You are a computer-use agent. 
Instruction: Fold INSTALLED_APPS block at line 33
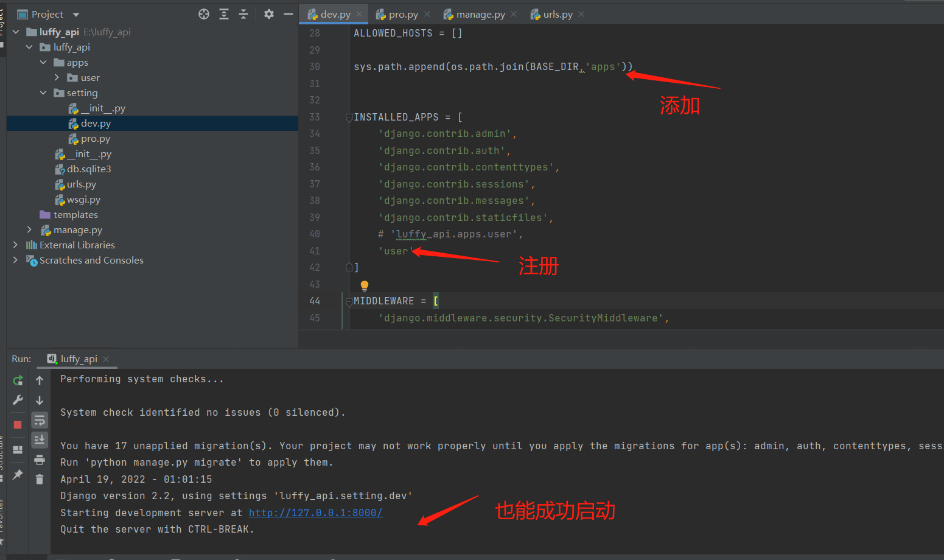[349, 117]
